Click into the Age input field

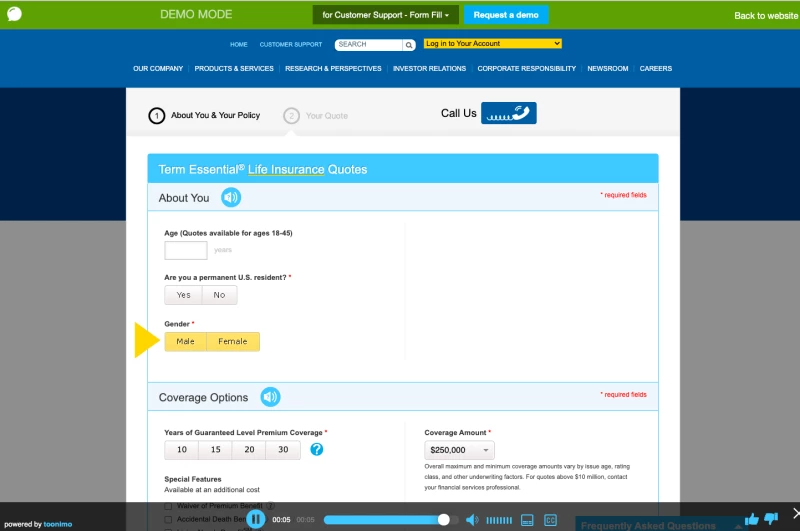(x=186, y=250)
